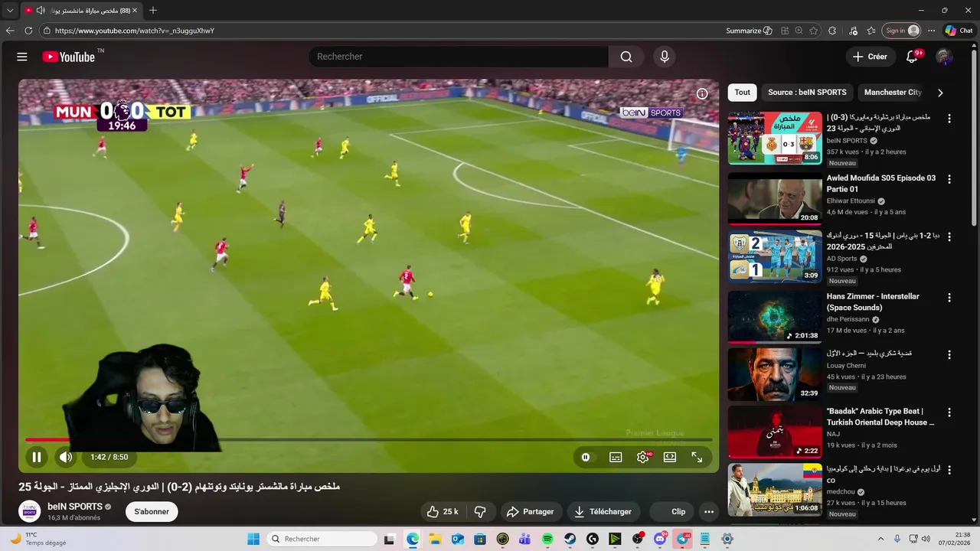Open the beIN SPORTS channel avatar
The image size is (980, 551).
pyautogui.click(x=30, y=511)
